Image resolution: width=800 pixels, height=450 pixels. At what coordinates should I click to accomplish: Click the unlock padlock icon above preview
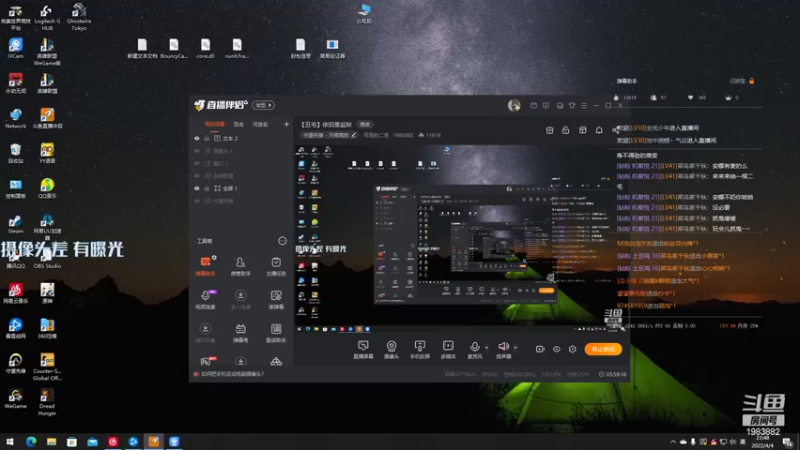tap(566, 130)
